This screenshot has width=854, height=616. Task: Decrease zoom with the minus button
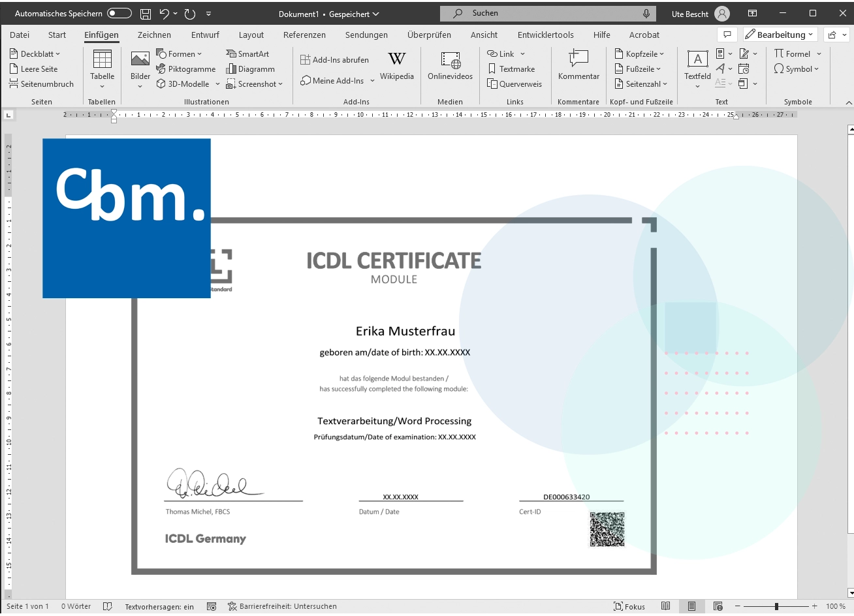click(736, 606)
